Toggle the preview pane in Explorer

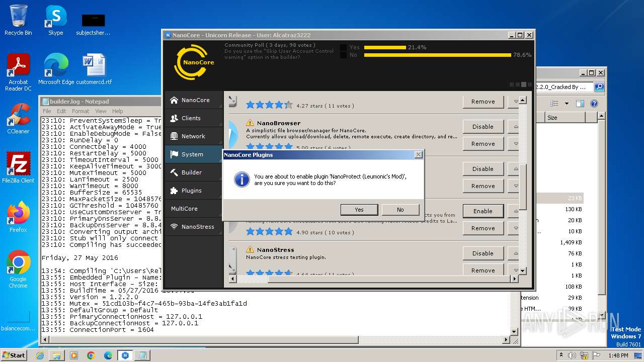[580, 104]
